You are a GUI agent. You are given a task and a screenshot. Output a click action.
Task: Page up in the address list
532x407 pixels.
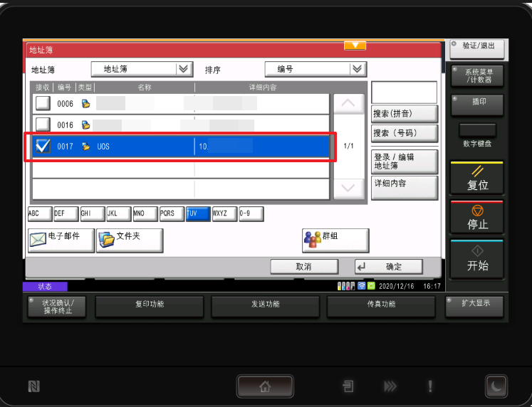click(349, 103)
